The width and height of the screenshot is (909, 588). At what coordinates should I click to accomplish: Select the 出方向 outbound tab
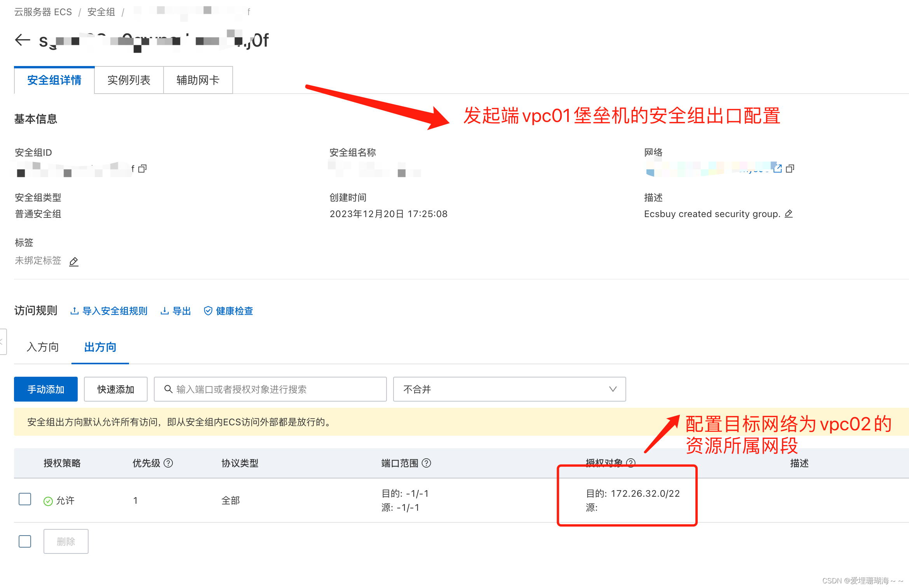[x=100, y=347]
